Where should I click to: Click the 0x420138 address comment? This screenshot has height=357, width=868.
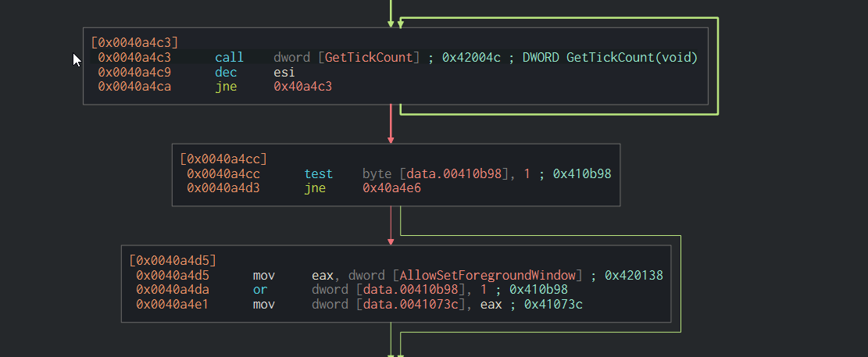tap(634, 275)
